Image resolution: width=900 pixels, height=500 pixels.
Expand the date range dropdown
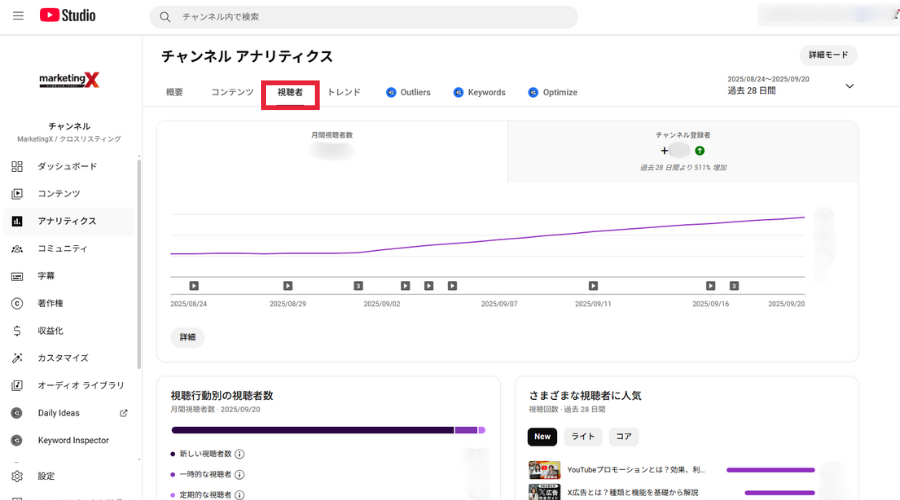pos(849,86)
